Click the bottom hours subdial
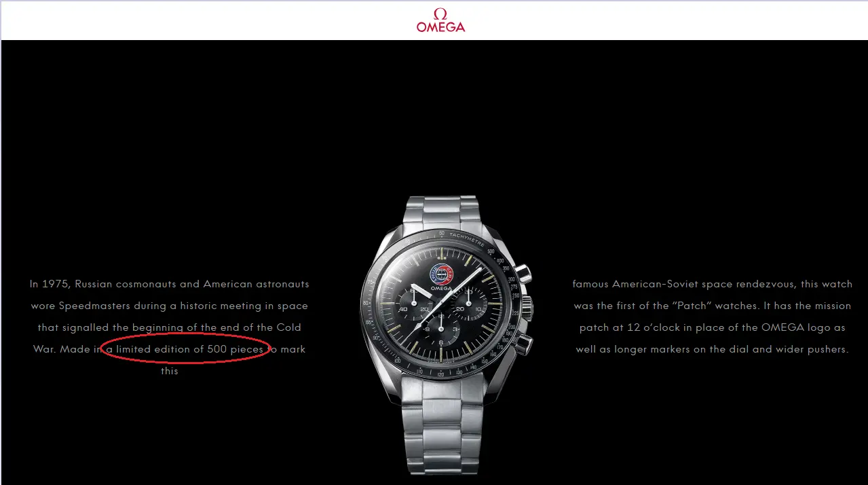Screen dimensions: 868x485 [440, 330]
